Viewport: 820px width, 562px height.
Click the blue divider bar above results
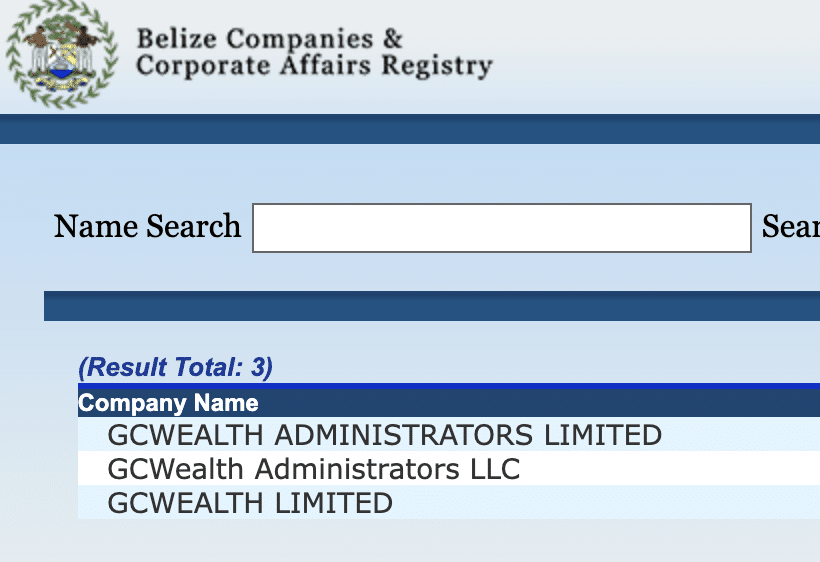(432, 306)
